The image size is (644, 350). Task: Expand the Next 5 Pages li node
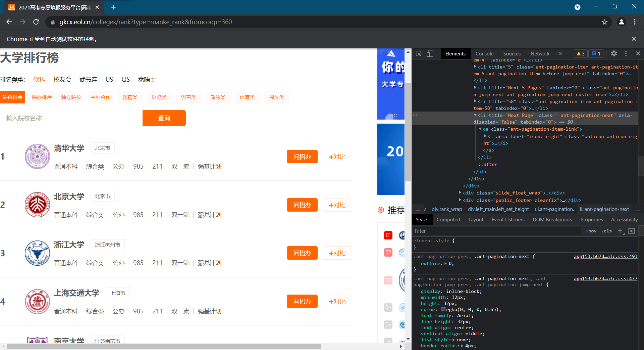click(x=475, y=87)
